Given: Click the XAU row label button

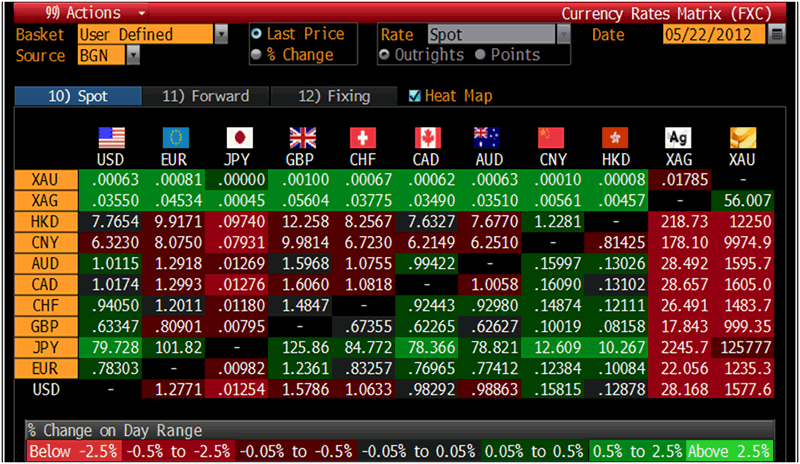Looking at the screenshot, I should tap(44, 180).
